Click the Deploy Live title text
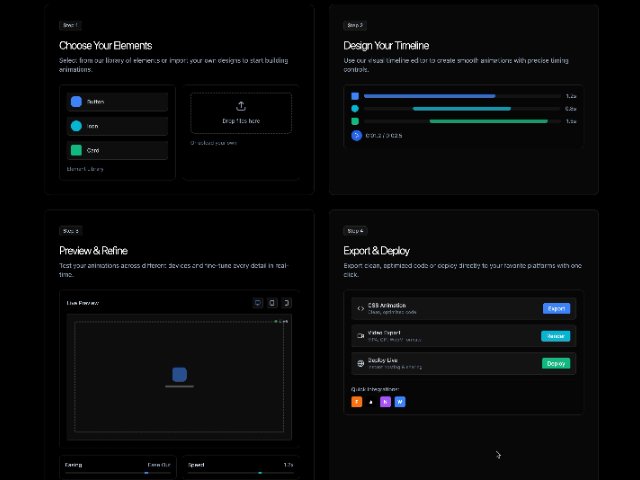 (x=383, y=360)
